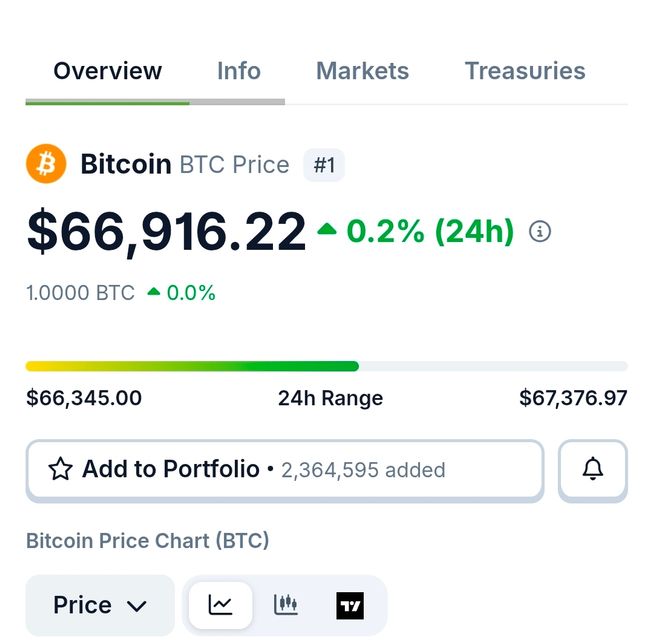Image resolution: width=653 pixels, height=640 pixels.
Task: Click the Bitcoin Price Chart (BTC) heading
Action: click(x=147, y=541)
